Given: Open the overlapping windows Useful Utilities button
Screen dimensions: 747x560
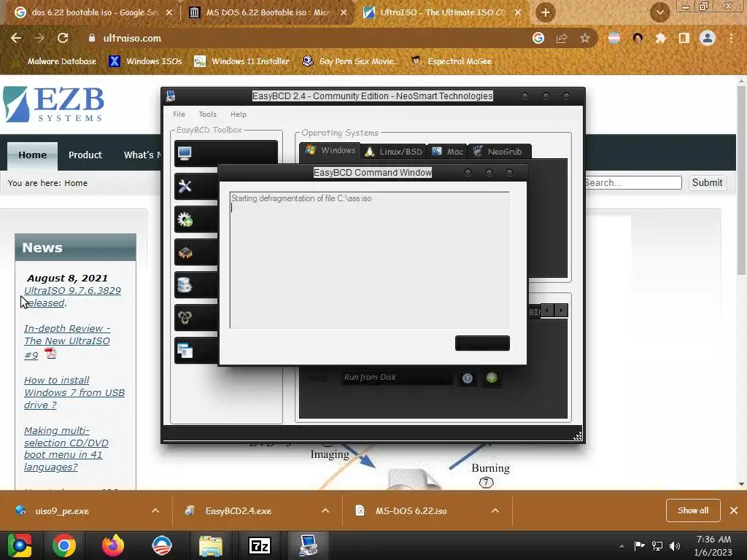Looking at the screenshot, I should 196,351.
